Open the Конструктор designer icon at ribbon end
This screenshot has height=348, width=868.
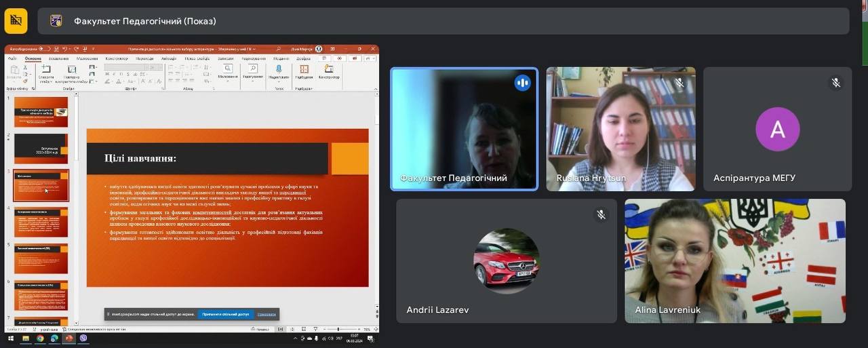tap(328, 69)
